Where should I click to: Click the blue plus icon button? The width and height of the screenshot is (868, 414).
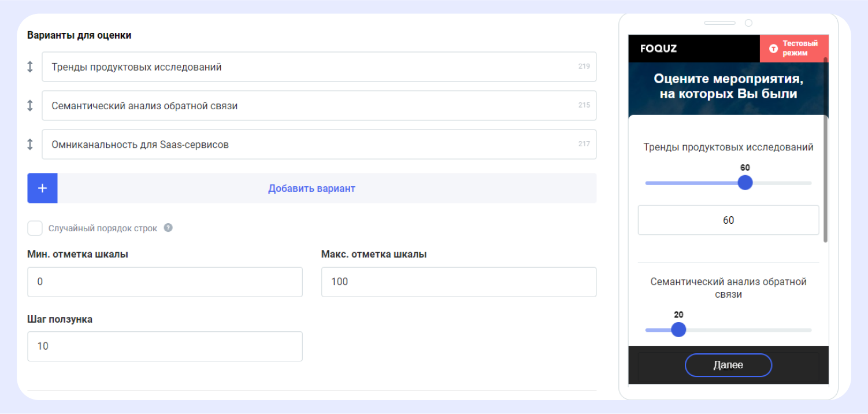click(x=42, y=188)
